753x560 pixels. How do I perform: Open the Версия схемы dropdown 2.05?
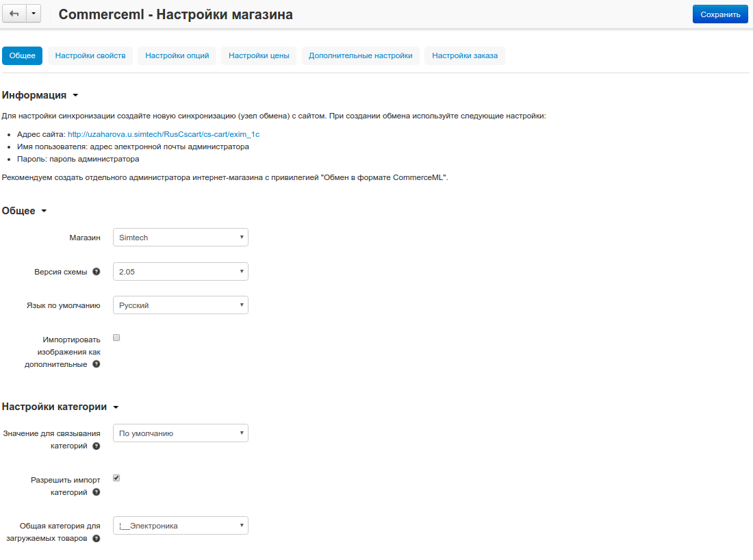coord(181,271)
